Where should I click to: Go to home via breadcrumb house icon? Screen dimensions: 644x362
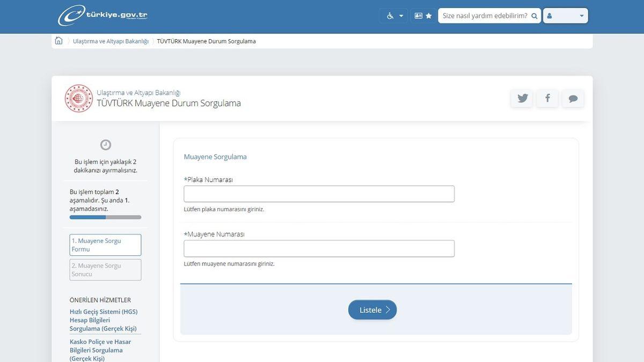point(58,41)
